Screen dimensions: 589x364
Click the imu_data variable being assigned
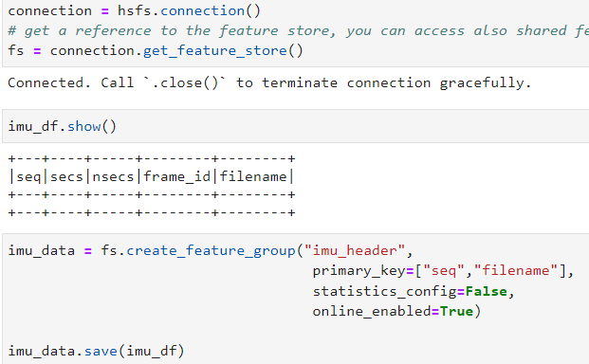(42, 250)
